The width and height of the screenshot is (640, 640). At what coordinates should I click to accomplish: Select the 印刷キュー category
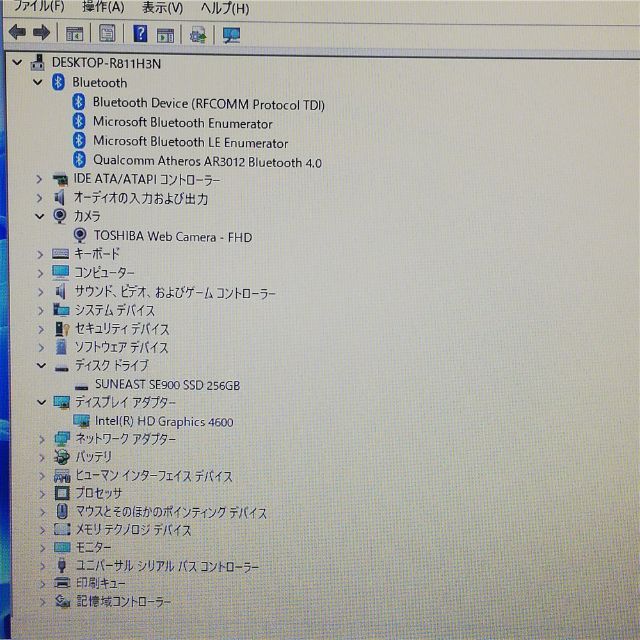coord(100,583)
